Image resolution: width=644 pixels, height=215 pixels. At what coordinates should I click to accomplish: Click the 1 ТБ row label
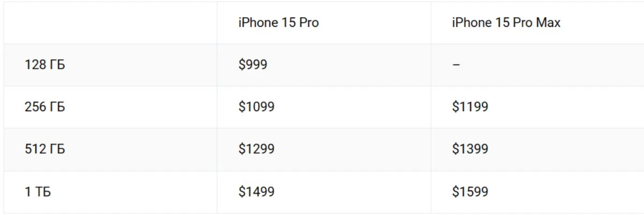point(38,192)
